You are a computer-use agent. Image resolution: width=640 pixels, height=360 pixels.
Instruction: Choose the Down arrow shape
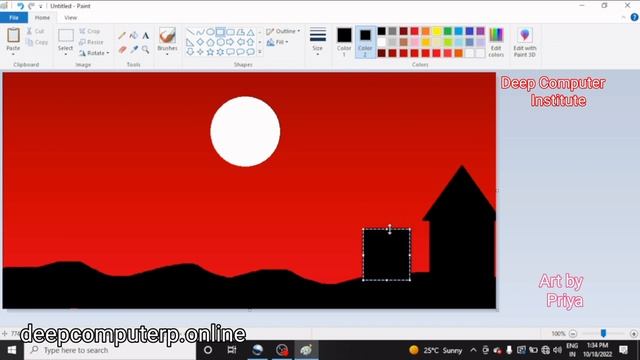point(190,52)
